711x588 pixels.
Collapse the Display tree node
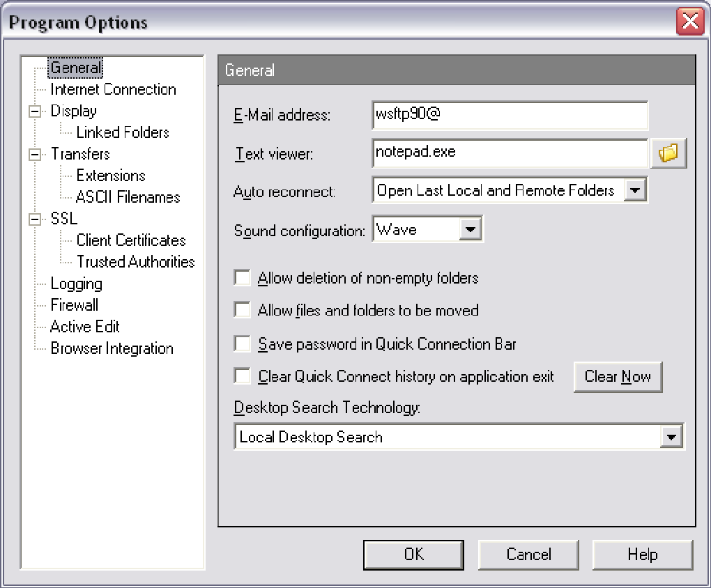(x=34, y=111)
